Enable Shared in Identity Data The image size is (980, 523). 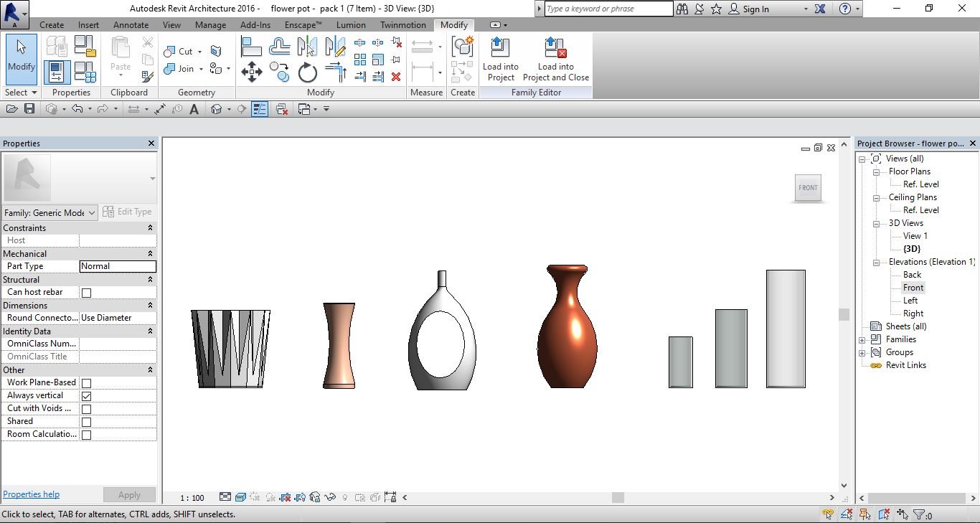tap(85, 421)
